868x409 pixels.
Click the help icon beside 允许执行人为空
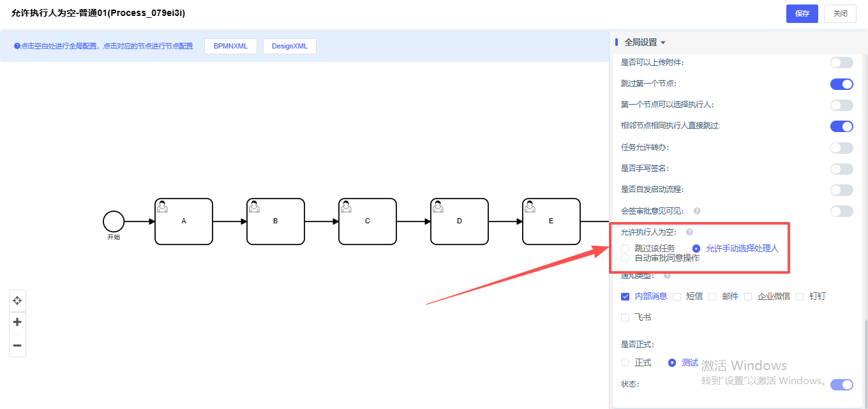[x=689, y=232]
